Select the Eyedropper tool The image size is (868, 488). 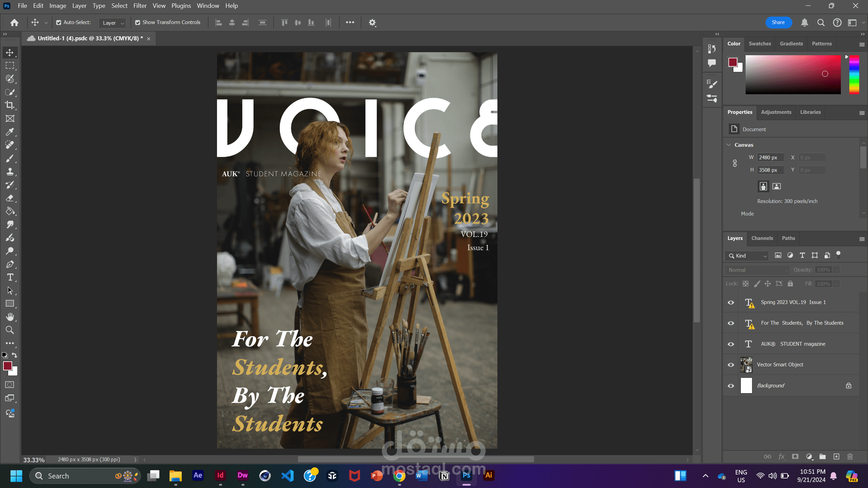click(x=10, y=132)
